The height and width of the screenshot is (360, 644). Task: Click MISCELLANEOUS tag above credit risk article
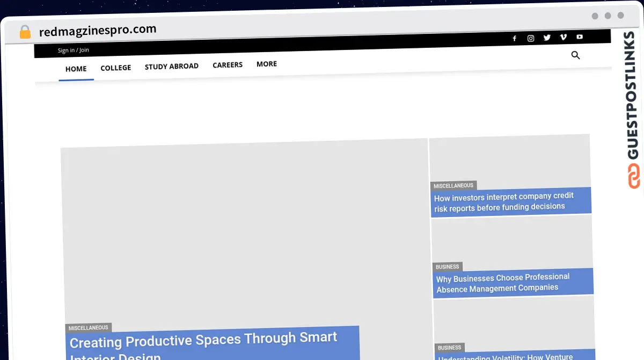(x=453, y=186)
